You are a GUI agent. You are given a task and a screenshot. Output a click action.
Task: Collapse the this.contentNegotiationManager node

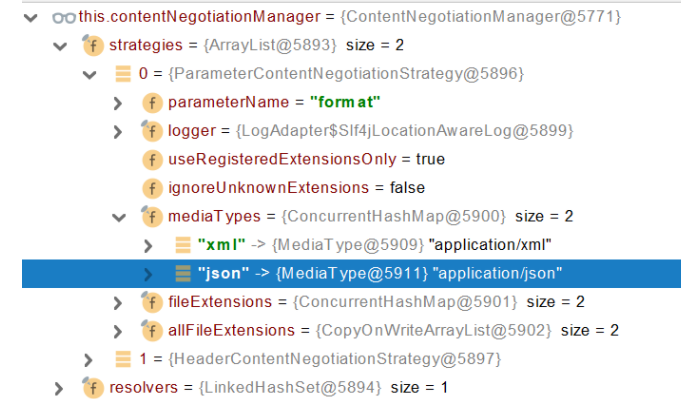[x=30, y=18]
